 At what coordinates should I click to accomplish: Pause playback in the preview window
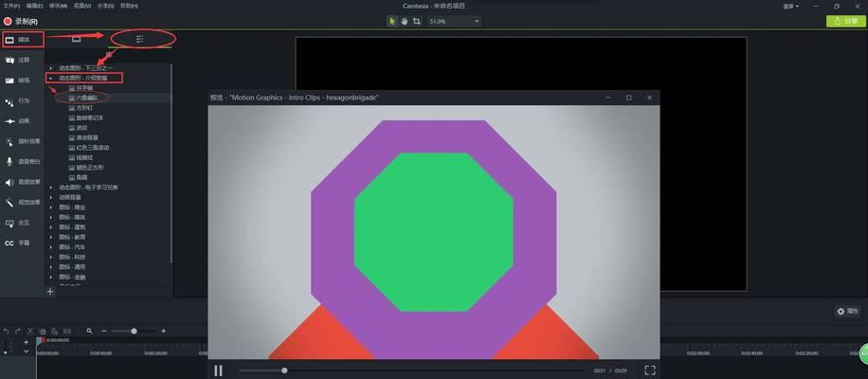pos(219,370)
